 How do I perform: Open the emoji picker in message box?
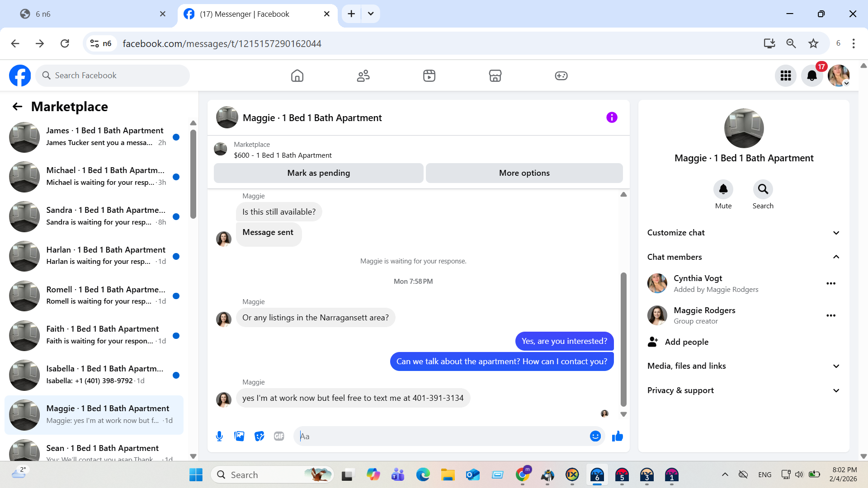595,436
